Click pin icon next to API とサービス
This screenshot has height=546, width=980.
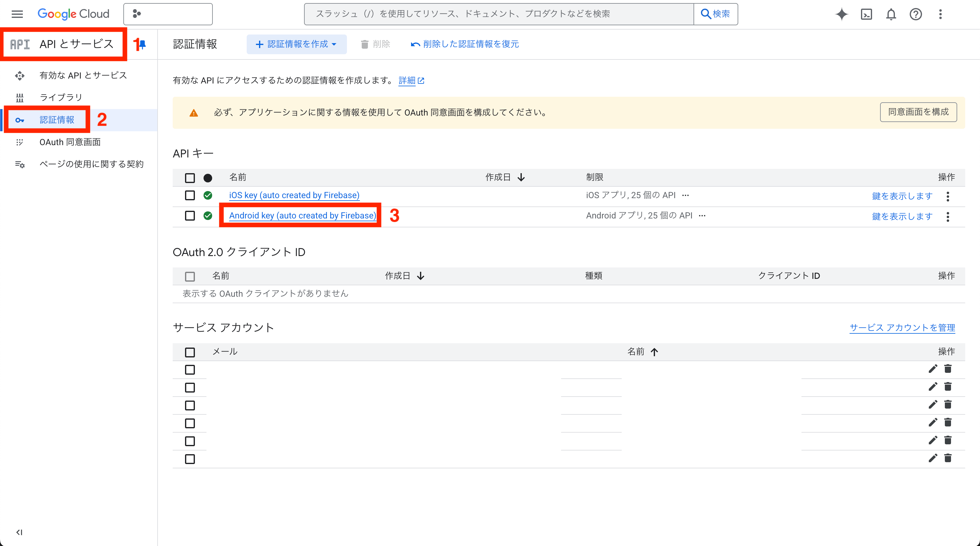pos(143,44)
